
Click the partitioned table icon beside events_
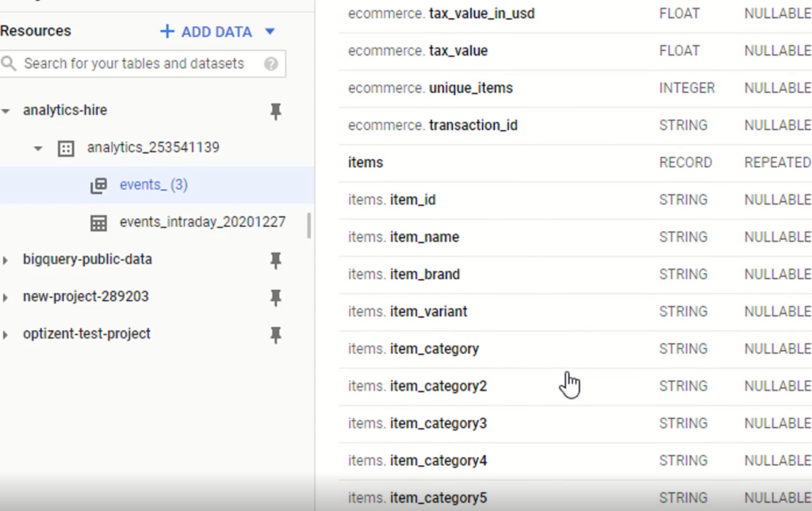pos(98,185)
